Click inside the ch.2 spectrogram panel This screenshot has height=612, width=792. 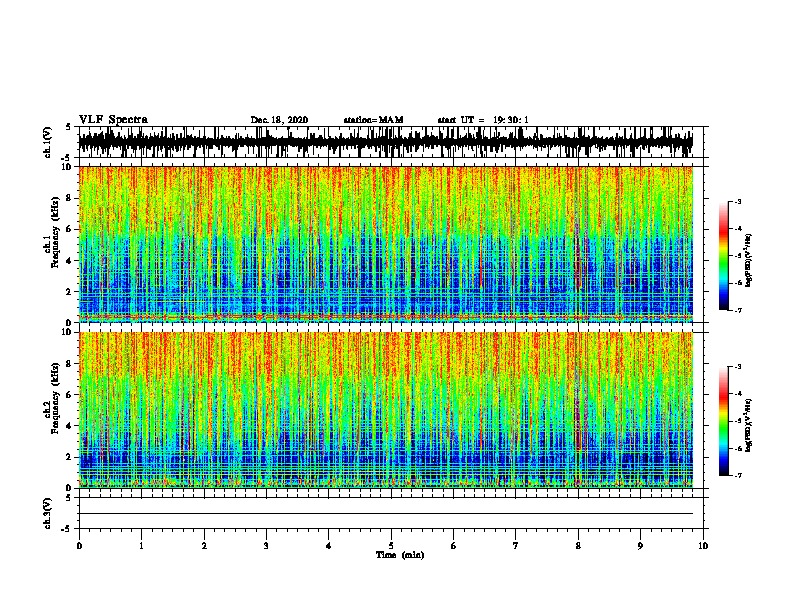pos(386,410)
